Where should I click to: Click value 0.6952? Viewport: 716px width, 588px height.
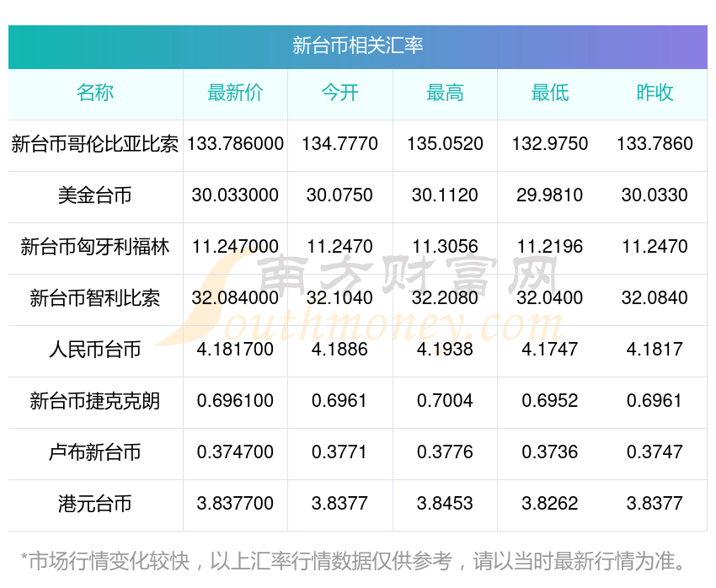tap(550, 401)
